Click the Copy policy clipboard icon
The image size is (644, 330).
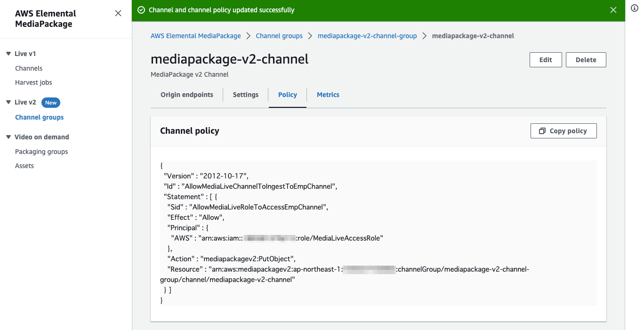click(541, 130)
